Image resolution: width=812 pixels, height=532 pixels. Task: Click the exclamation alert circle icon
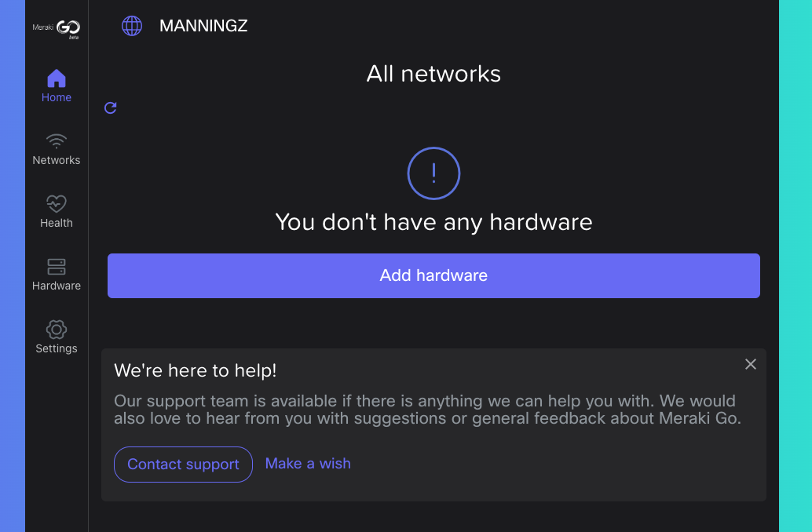(x=433, y=173)
